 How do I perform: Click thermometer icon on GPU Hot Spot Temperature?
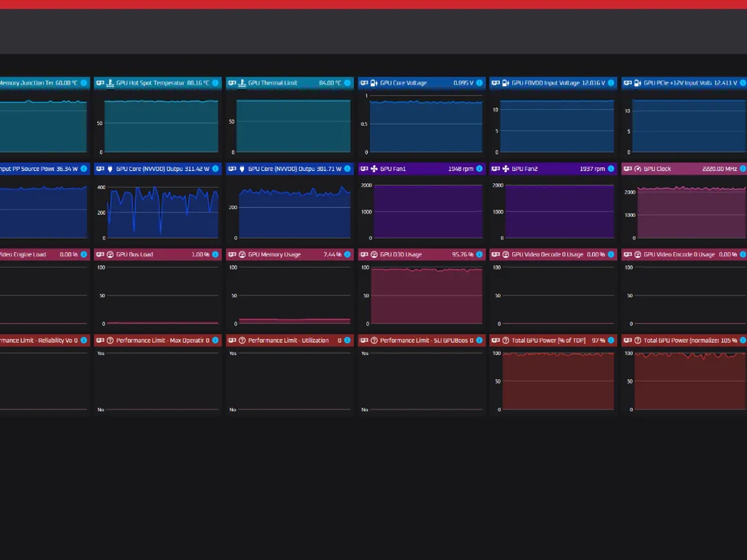tap(110, 83)
